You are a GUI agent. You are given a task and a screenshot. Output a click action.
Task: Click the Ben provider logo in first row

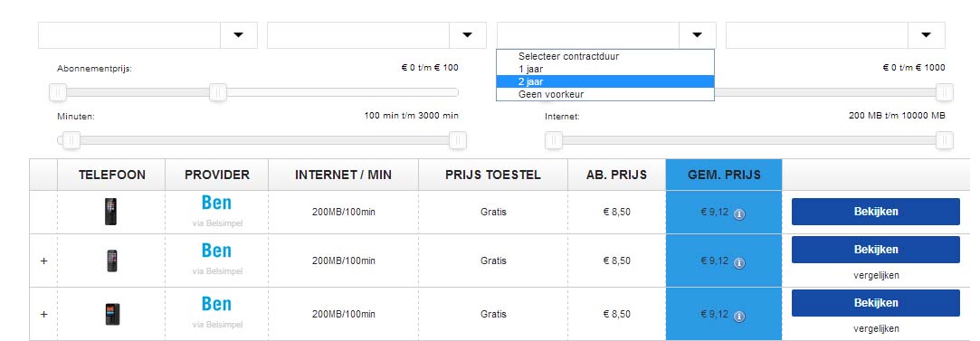click(216, 203)
